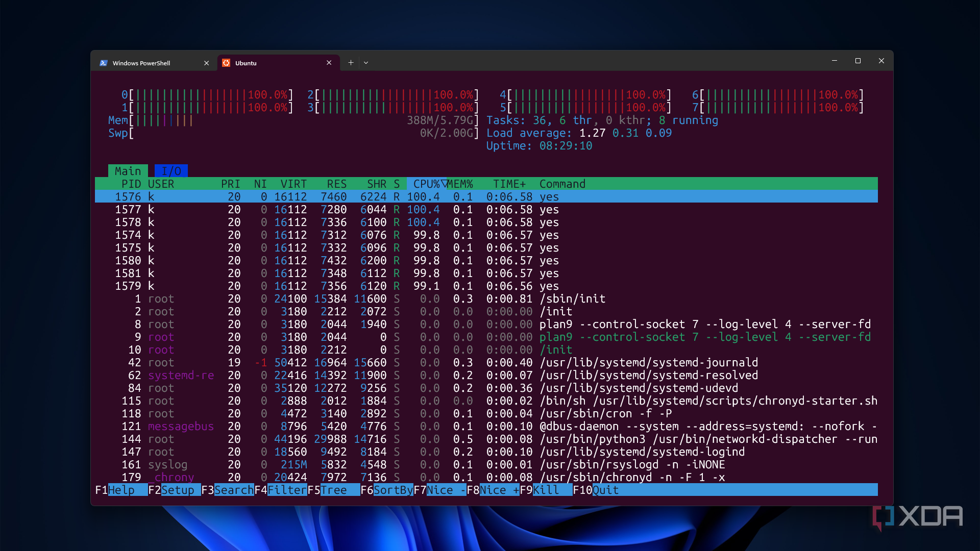980x551 pixels.
Task: Maximize the Windows Terminal window
Action: click(x=858, y=61)
